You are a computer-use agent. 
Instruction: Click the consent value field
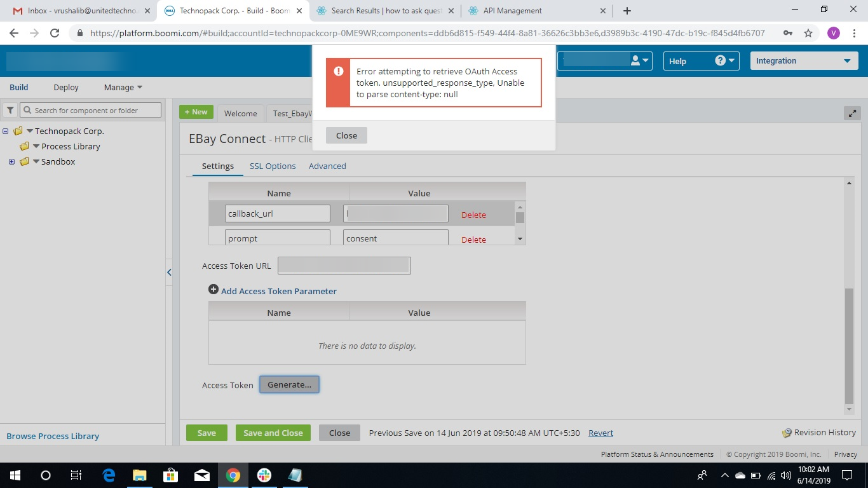[396, 238]
